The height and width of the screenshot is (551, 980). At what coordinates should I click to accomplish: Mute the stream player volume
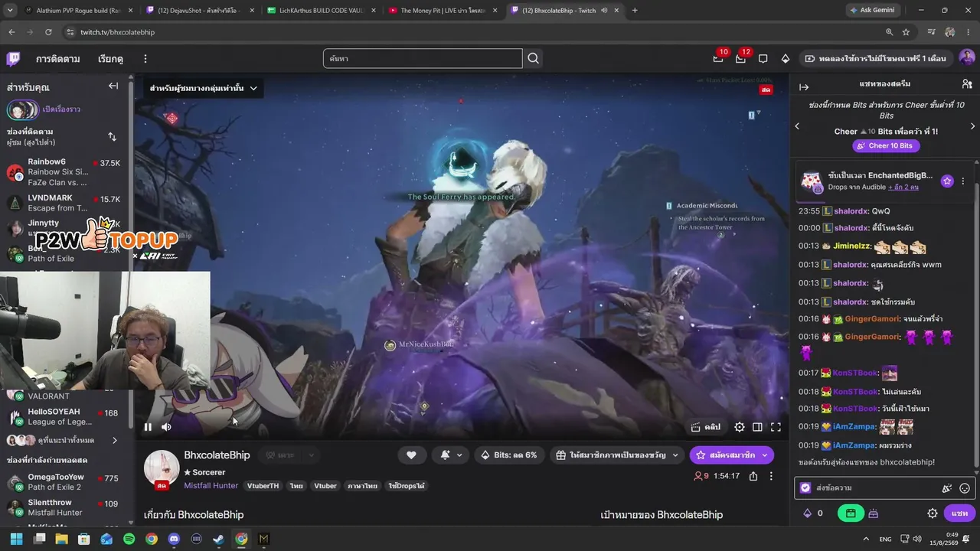166,427
